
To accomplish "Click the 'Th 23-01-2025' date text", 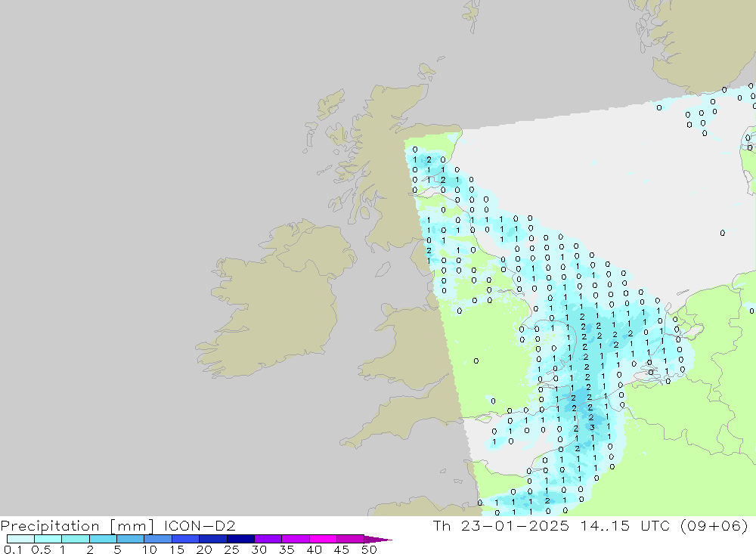I will click(501, 525).
